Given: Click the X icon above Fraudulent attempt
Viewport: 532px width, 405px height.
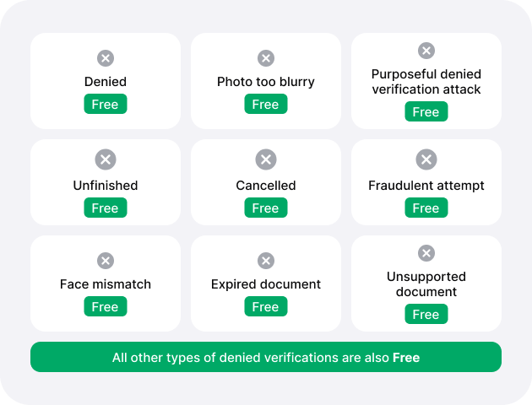Looking at the screenshot, I should coord(426,159).
